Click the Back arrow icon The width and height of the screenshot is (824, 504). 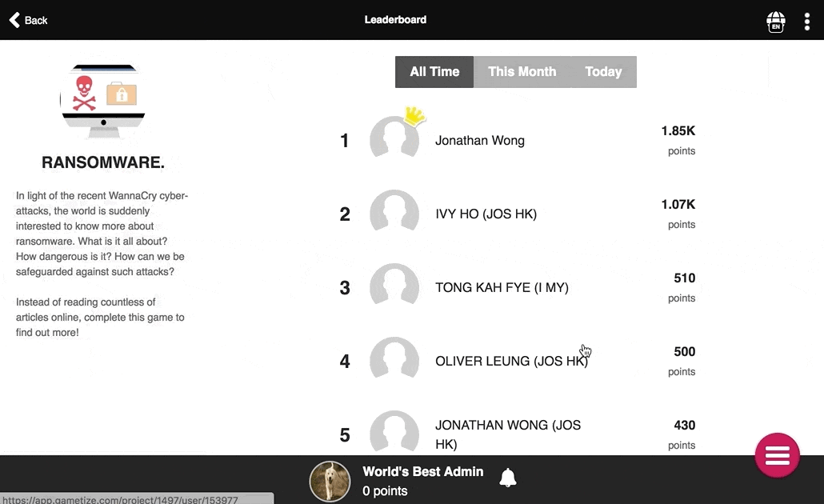click(x=14, y=20)
